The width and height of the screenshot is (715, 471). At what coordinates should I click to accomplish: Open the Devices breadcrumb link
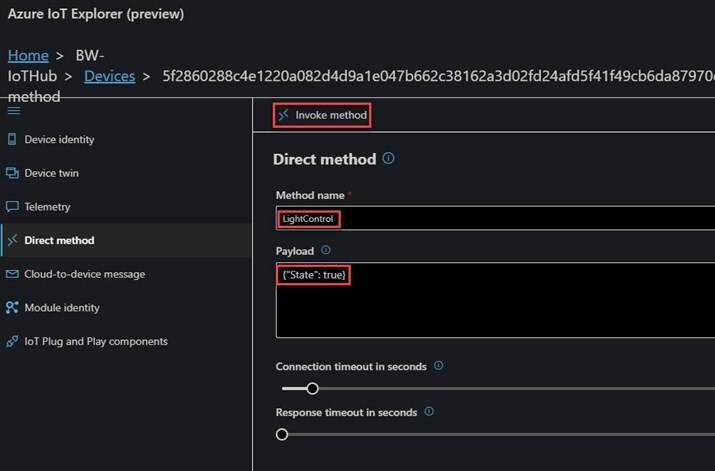click(110, 76)
